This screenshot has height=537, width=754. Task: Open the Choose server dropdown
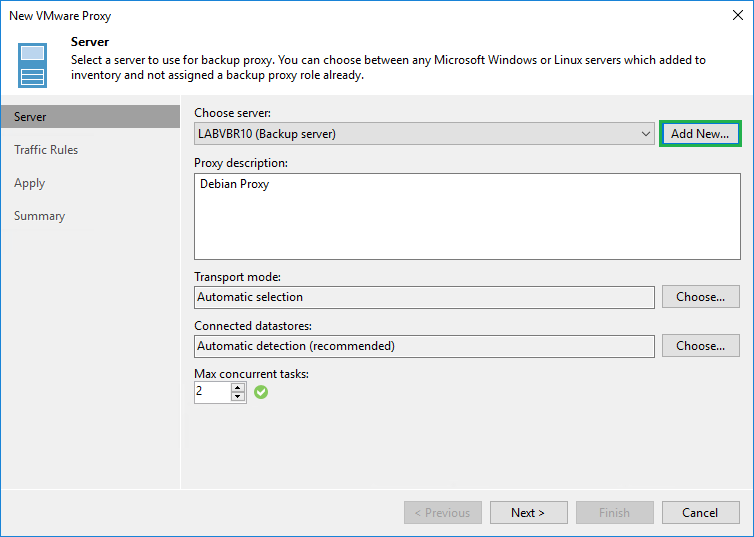(647, 134)
